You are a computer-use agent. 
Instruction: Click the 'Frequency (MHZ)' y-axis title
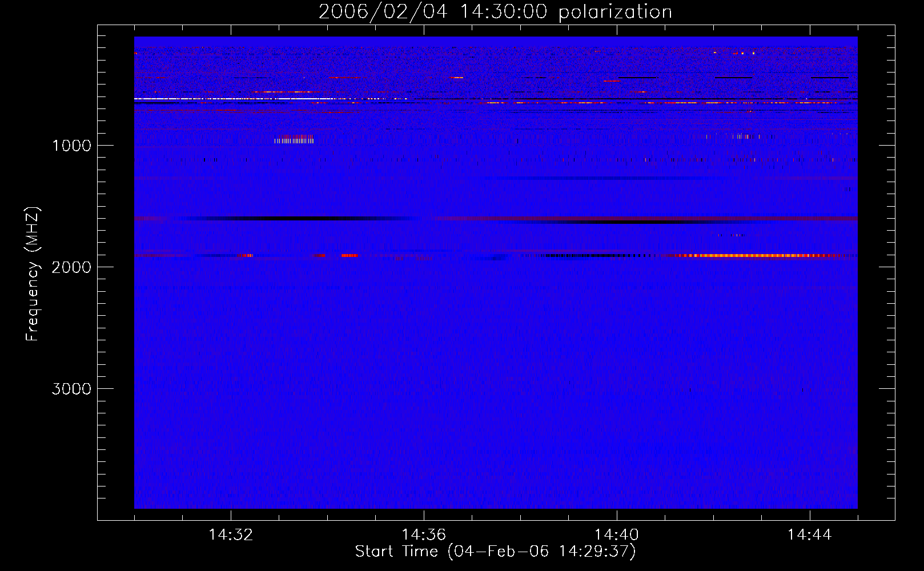click(x=33, y=274)
